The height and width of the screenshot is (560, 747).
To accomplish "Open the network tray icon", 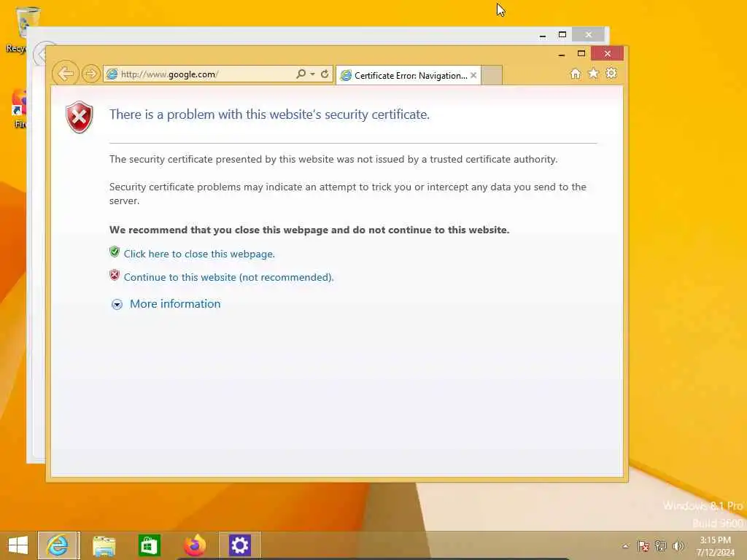I will (x=660, y=546).
